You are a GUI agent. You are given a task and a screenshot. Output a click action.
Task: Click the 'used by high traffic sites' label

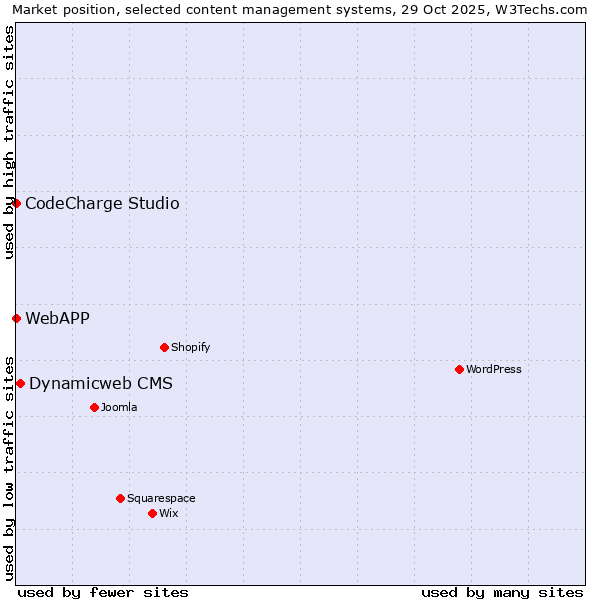(x=9, y=142)
